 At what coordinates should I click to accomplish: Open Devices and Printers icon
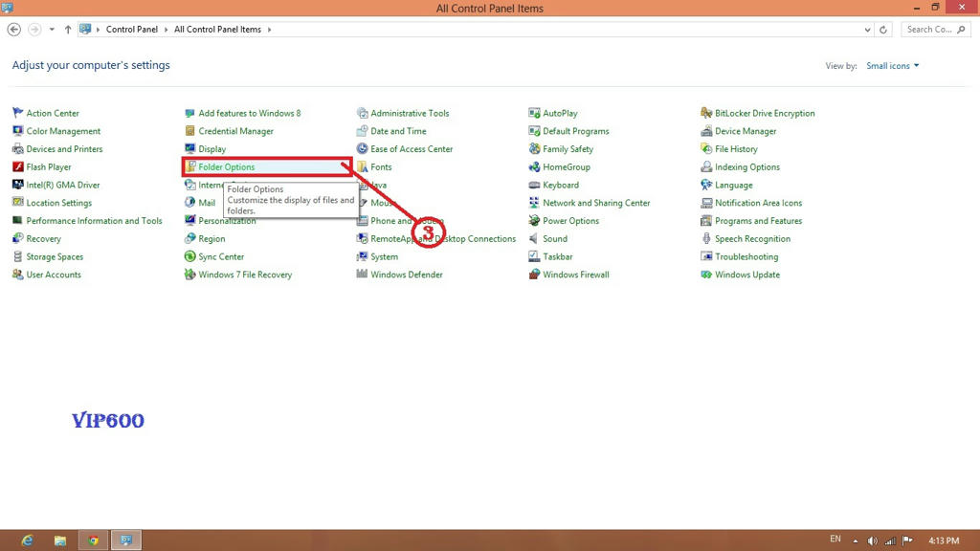point(17,148)
